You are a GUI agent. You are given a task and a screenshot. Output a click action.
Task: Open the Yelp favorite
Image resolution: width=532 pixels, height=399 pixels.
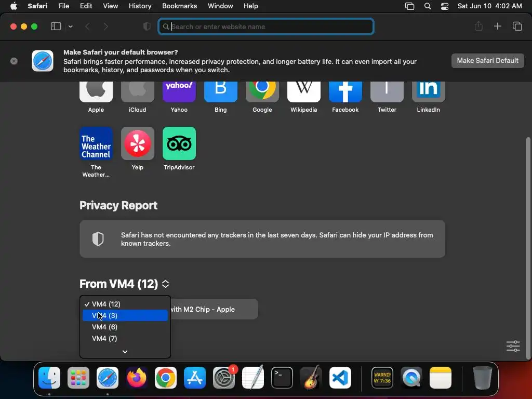(x=137, y=148)
